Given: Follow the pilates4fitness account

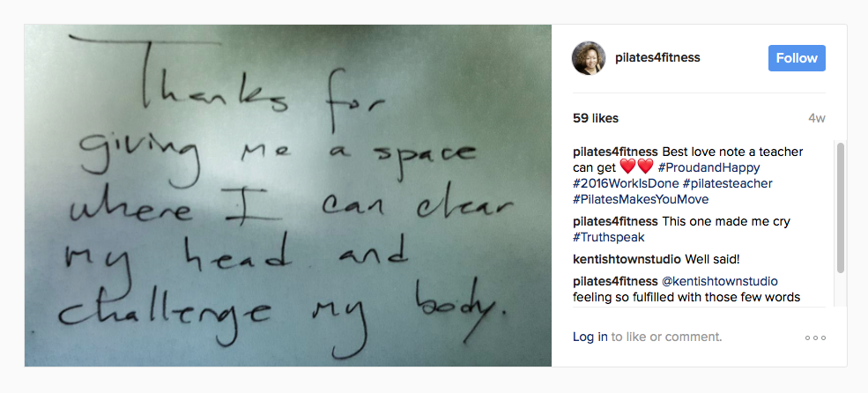Looking at the screenshot, I should pyautogui.click(x=797, y=58).
